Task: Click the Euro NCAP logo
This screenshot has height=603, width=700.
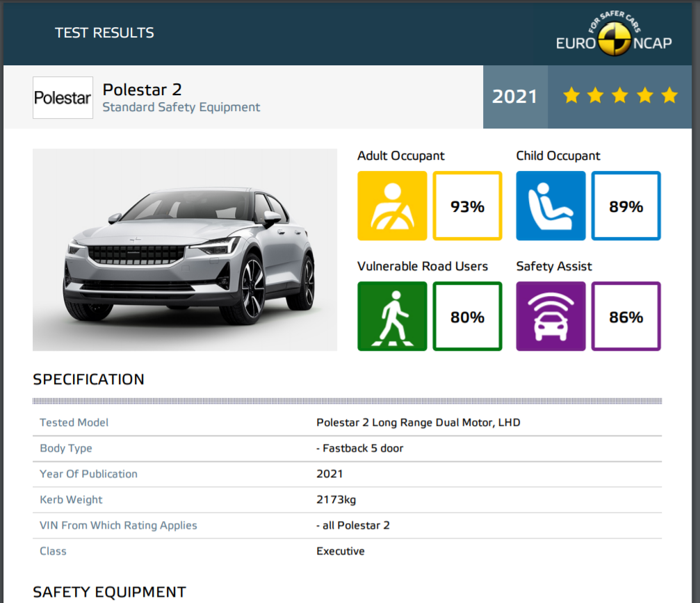Action: pos(614,35)
